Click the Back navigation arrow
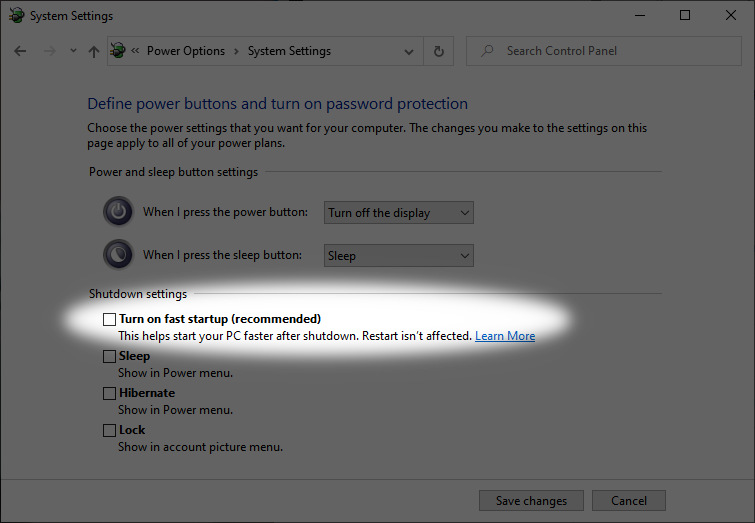The width and height of the screenshot is (755, 523). [20, 51]
